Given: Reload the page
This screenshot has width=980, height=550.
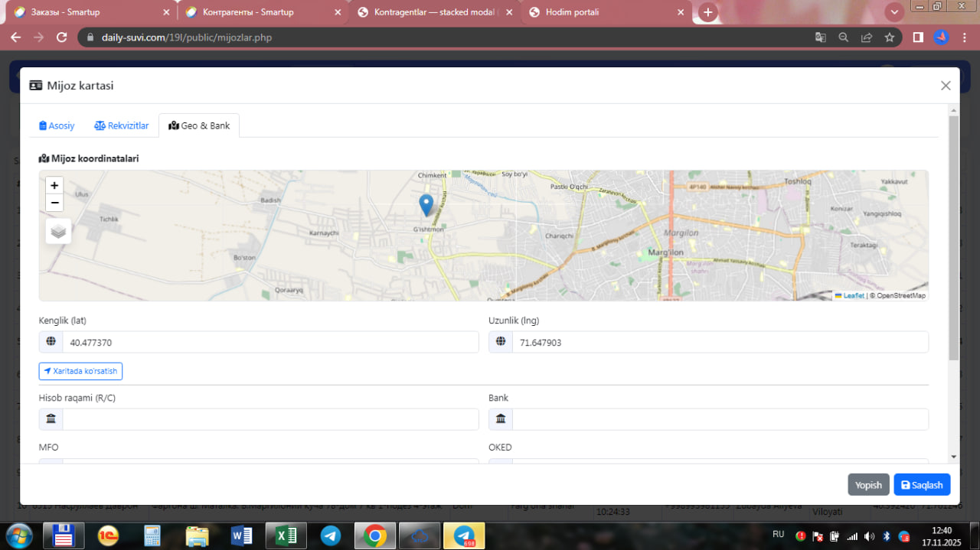Looking at the screenshot, I should pos(63,37).
